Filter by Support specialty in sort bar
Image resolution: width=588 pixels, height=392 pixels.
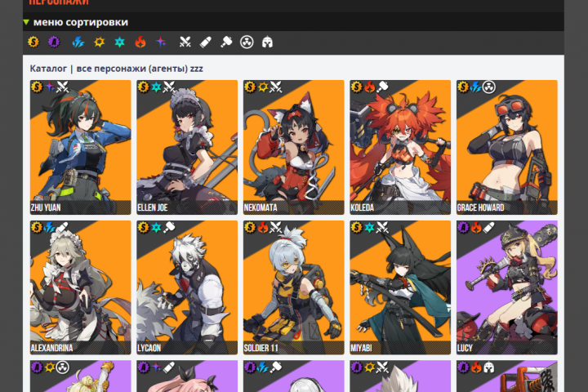pyautogui.click(x=206, y=42)
